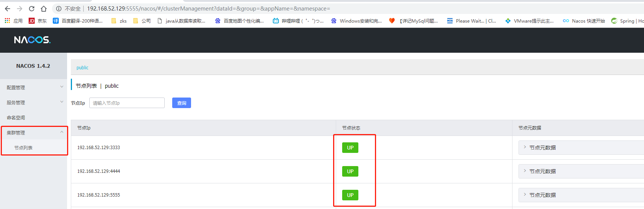
Task: Open the 公司 bookmark folder
Action: [142, 21]
